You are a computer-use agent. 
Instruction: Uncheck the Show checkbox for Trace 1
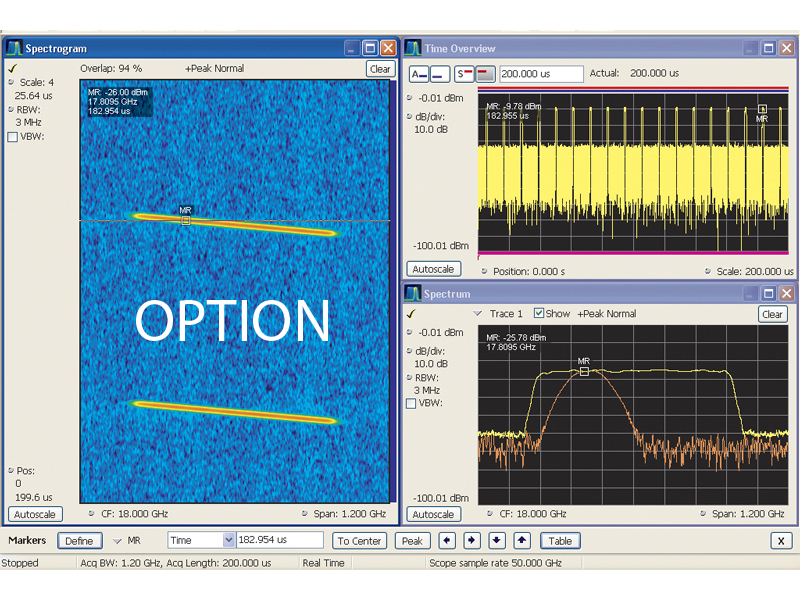[x=539, y=314]
